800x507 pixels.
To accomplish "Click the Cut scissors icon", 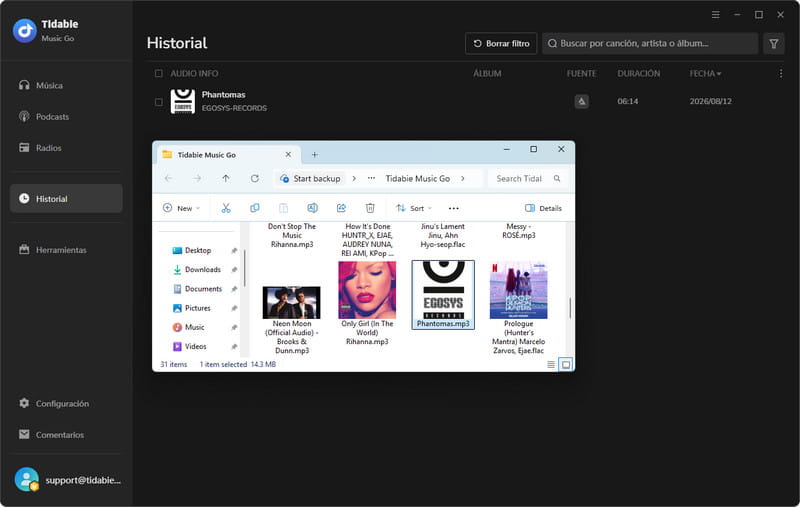I will click(226, 208).
